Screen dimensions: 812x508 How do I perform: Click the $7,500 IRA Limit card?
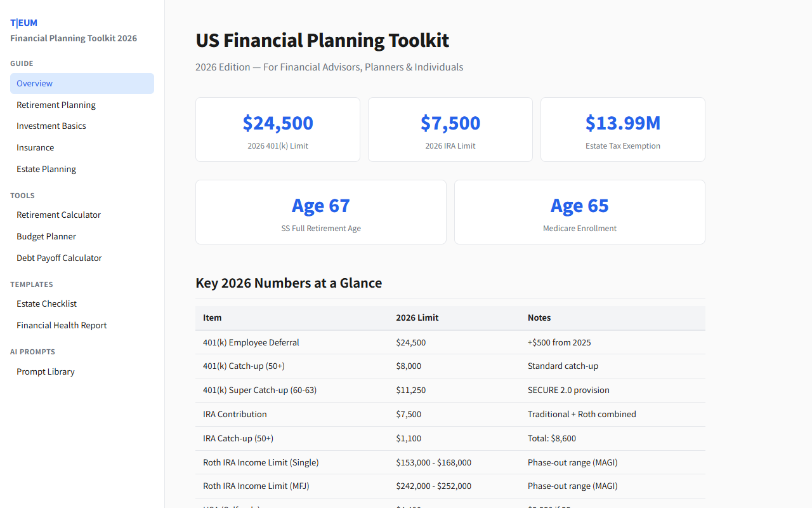[450, 130]
